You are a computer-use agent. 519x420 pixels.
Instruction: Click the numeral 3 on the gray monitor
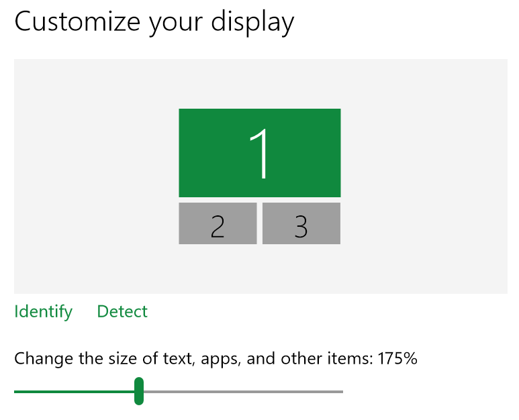tap(301, 227)
